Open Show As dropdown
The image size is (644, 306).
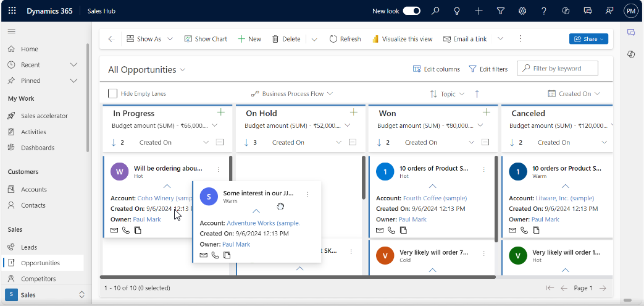pos(149,39)
